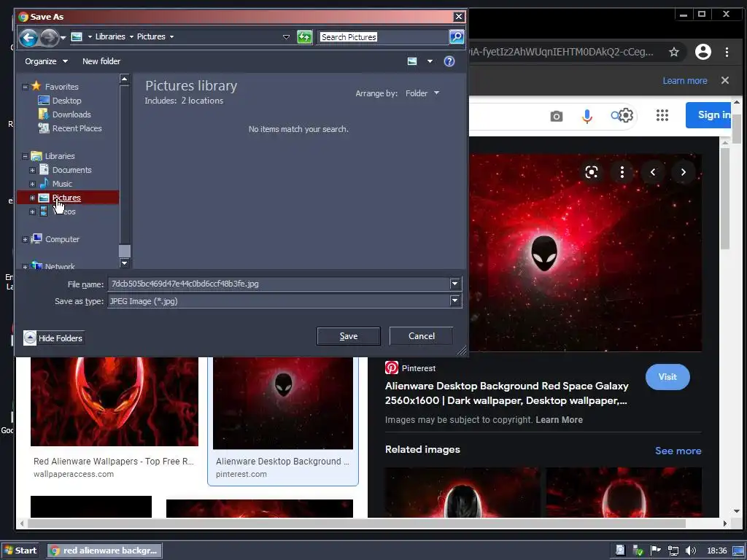This screenshot has height=560, width=747.
Task: Bookmark the page with Chrome star icon
Action: coord(673,52)
